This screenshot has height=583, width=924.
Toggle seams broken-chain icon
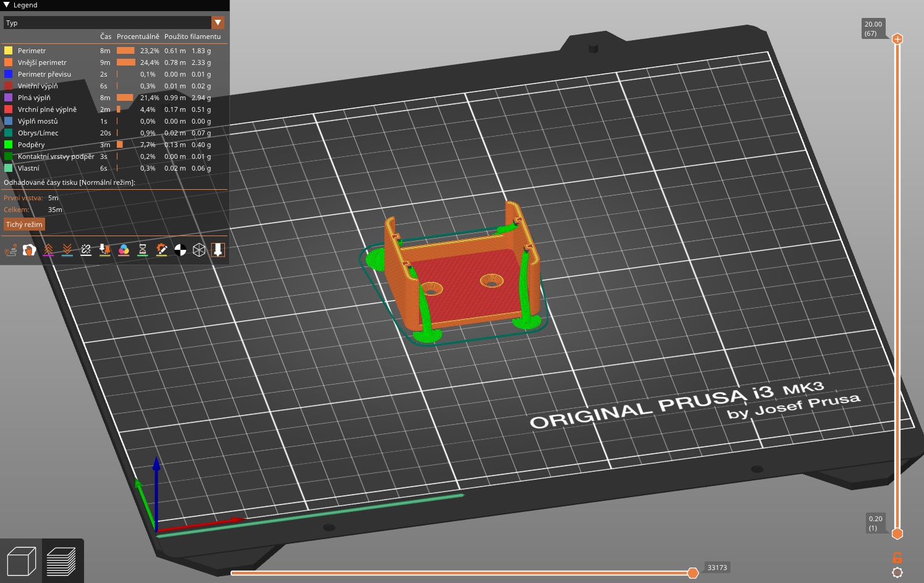coord(86,250)
